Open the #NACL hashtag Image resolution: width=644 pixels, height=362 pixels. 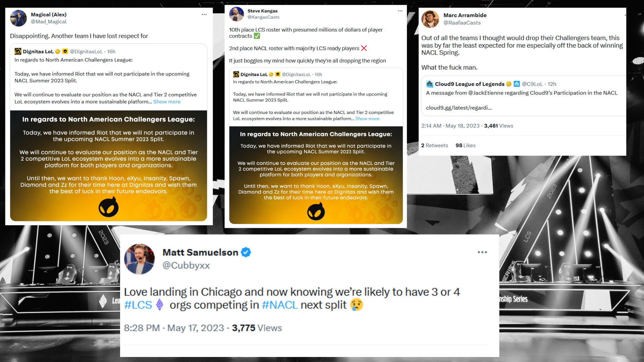point(280,305)
